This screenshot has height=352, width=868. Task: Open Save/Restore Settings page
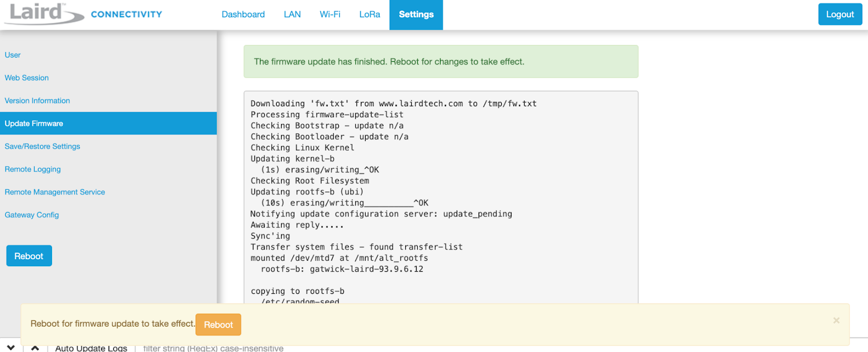[42, 146]
